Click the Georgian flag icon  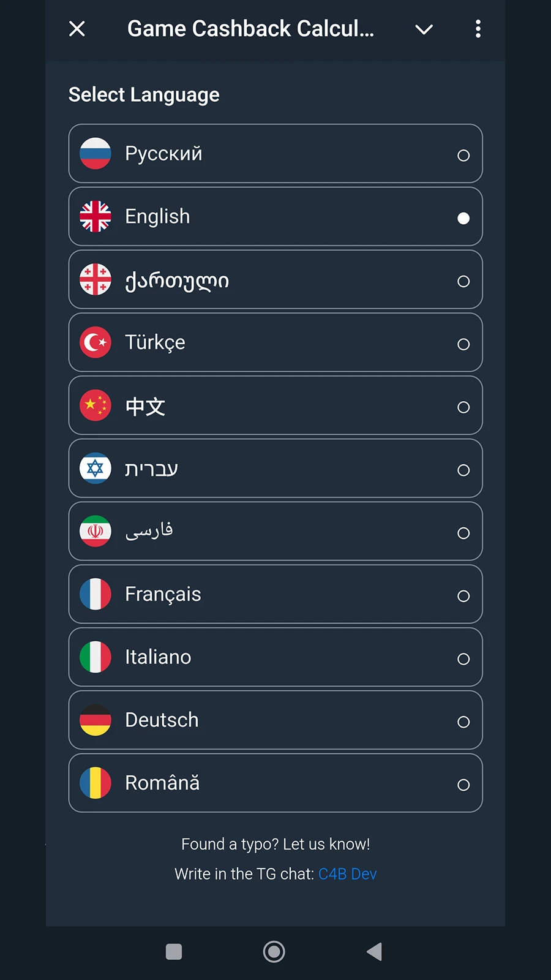pos(96,280)
